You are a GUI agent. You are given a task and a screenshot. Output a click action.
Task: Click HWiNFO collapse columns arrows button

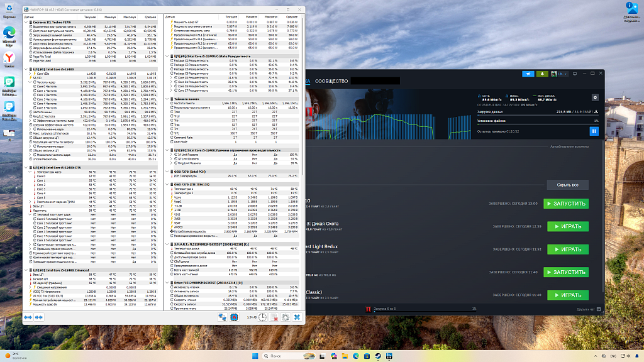click(x=39, y=317)
